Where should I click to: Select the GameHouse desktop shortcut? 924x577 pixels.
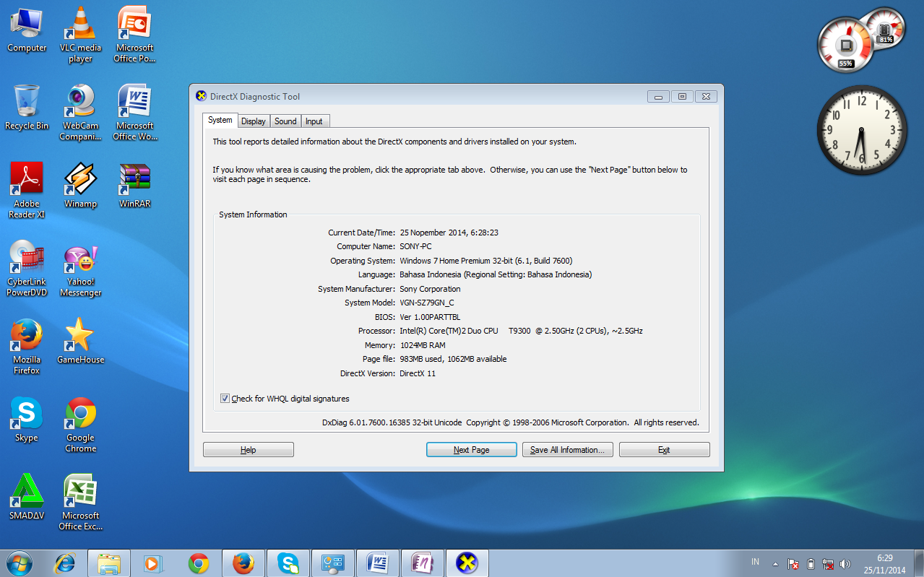[x=80, y=342]
